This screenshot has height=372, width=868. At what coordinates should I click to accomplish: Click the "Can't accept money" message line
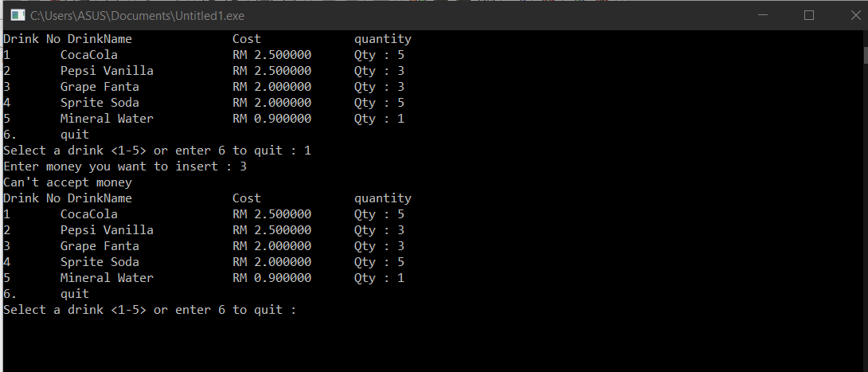68,182
